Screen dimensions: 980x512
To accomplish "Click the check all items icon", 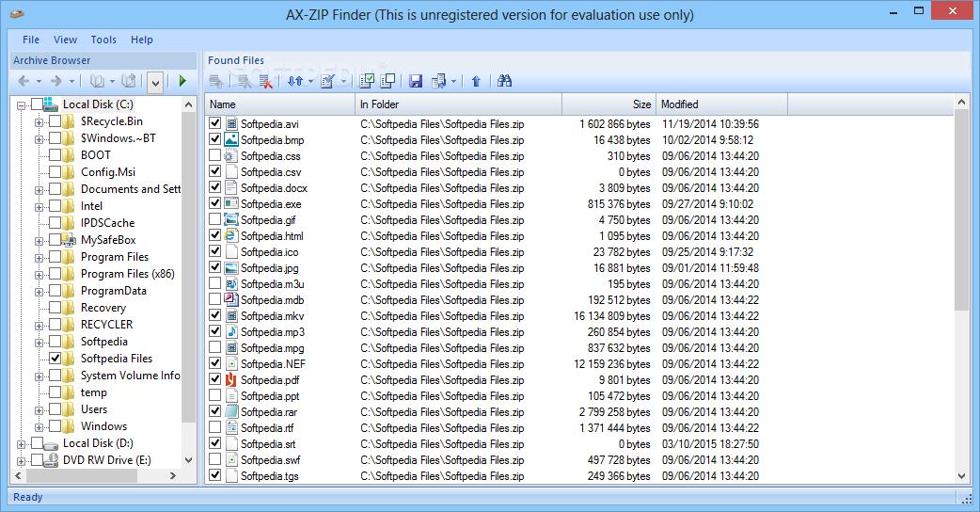I will [x=368, y=81].
